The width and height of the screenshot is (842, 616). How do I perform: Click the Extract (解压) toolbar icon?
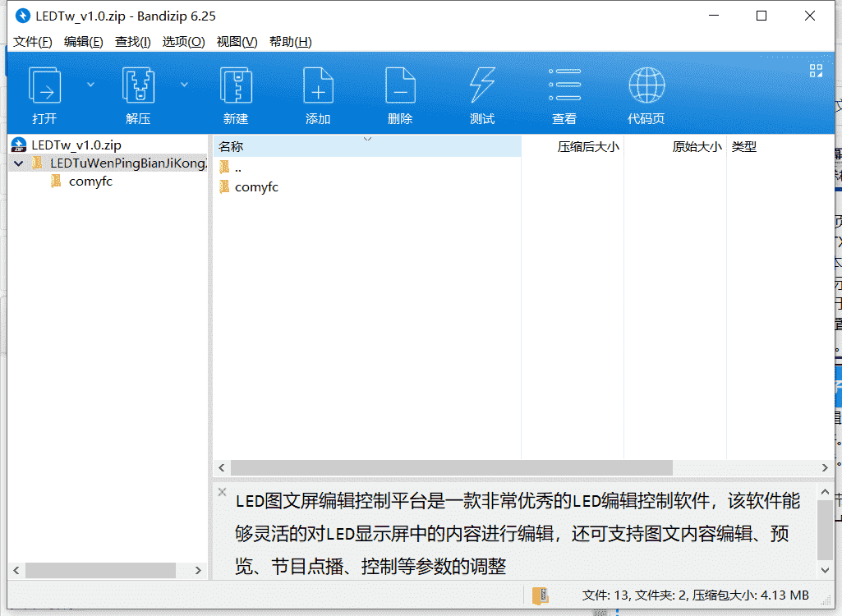pyautogui.click(x=138, y=86)
